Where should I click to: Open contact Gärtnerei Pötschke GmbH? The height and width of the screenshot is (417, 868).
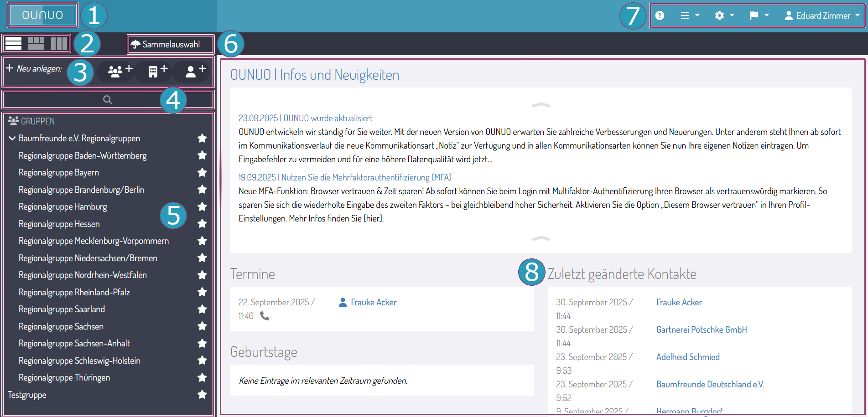coord(702,329)
